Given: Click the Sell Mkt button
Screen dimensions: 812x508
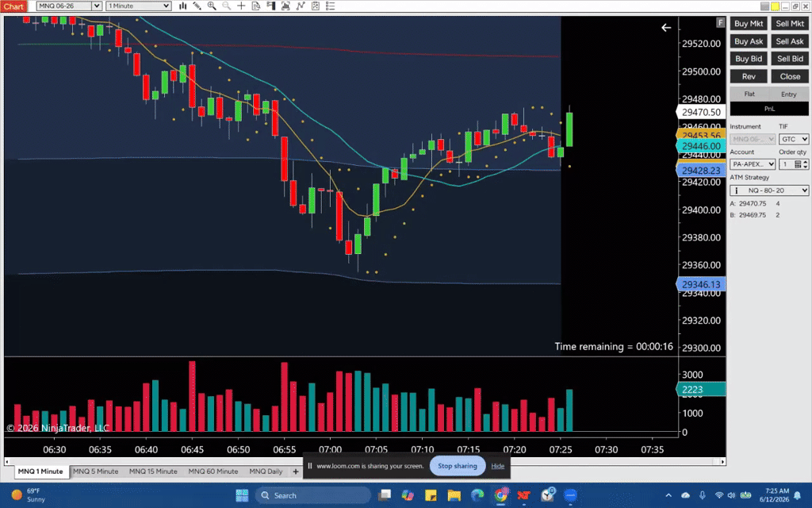Looking at the screenshot, I should [x=790, y=23].
